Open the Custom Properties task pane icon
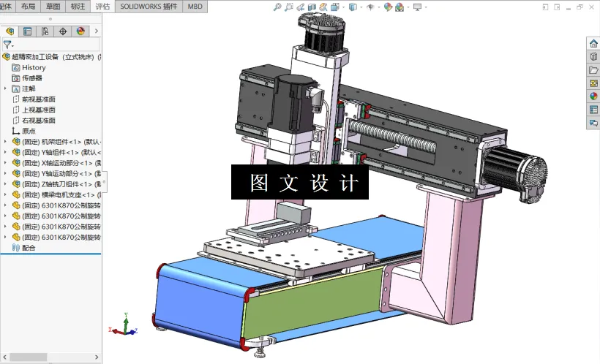 point(593,110)
